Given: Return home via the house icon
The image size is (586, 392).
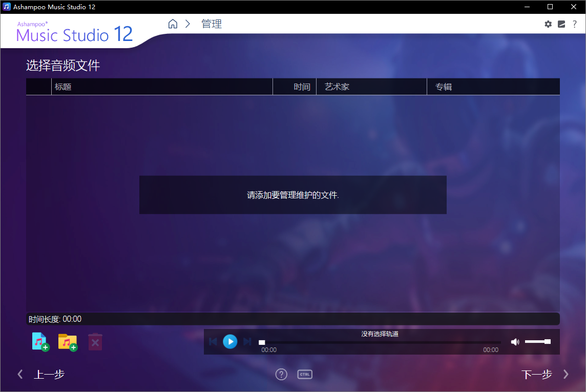Looking at the screenshot, I should pyautogui.click(x=173, y=24).
